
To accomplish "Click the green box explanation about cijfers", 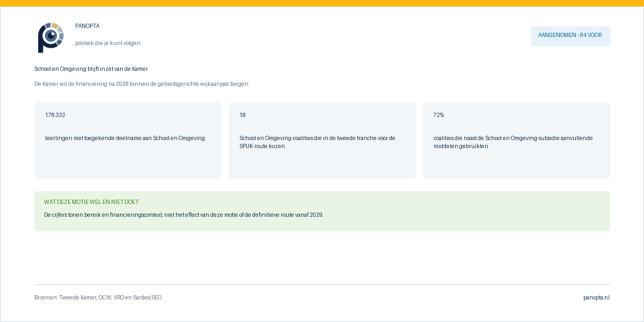I will [x=184, y=215].
